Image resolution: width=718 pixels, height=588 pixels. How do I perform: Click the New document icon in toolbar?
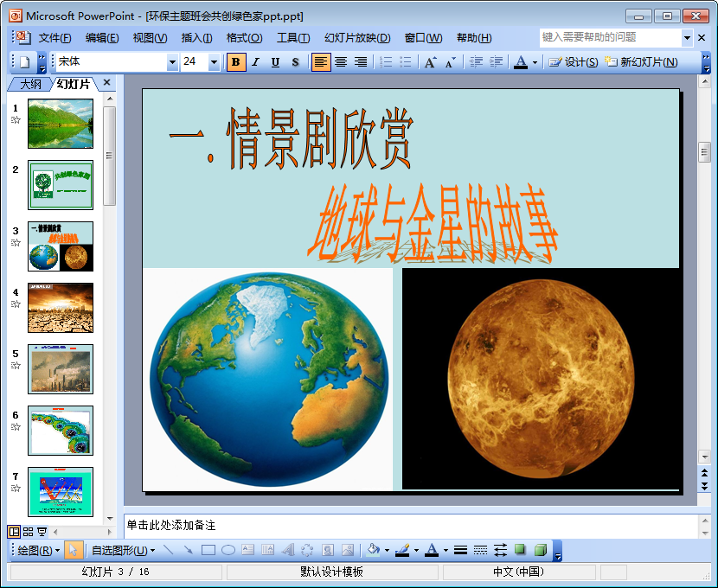tap(25, 62)
